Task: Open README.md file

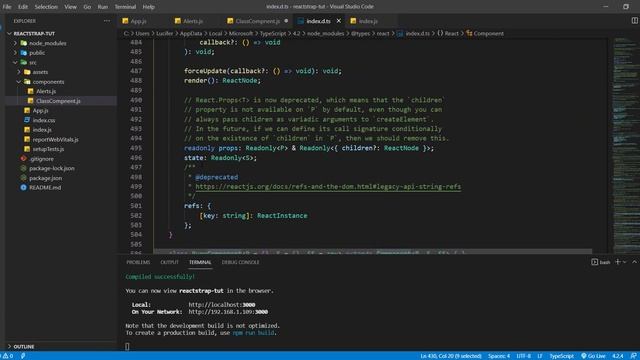Action: (x=45, y=187)
